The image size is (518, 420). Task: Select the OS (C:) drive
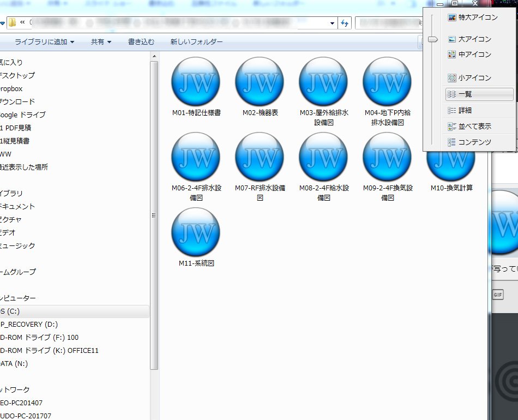[x=74, y=311]
